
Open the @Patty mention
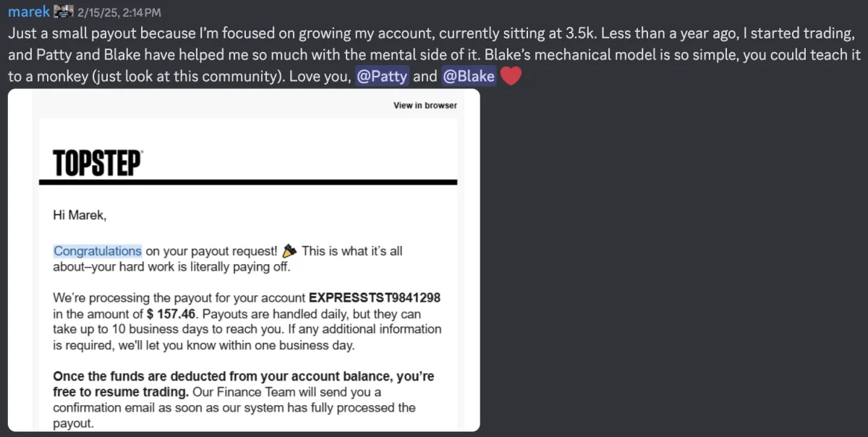click(383, 76)
